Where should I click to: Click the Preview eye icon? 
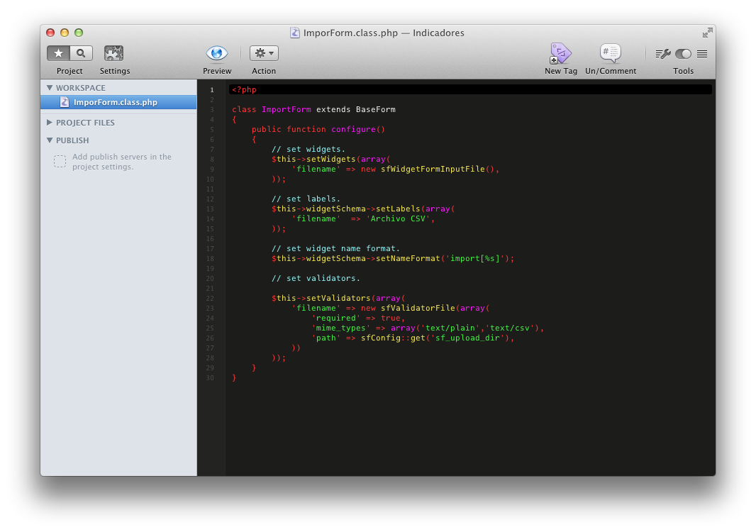pyautogui.click(x=216, y=53)
